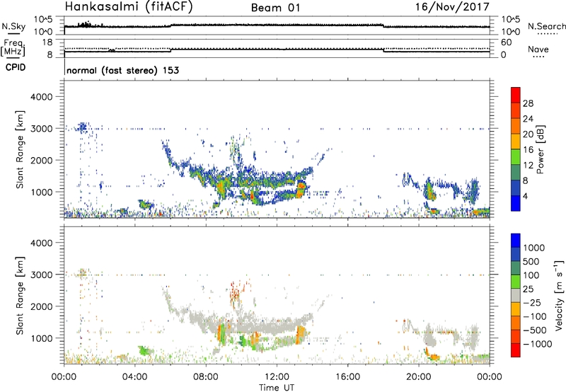566x392 pixels.
Task: Click the "04:00" time tick label
Action: tap(134, 377)
